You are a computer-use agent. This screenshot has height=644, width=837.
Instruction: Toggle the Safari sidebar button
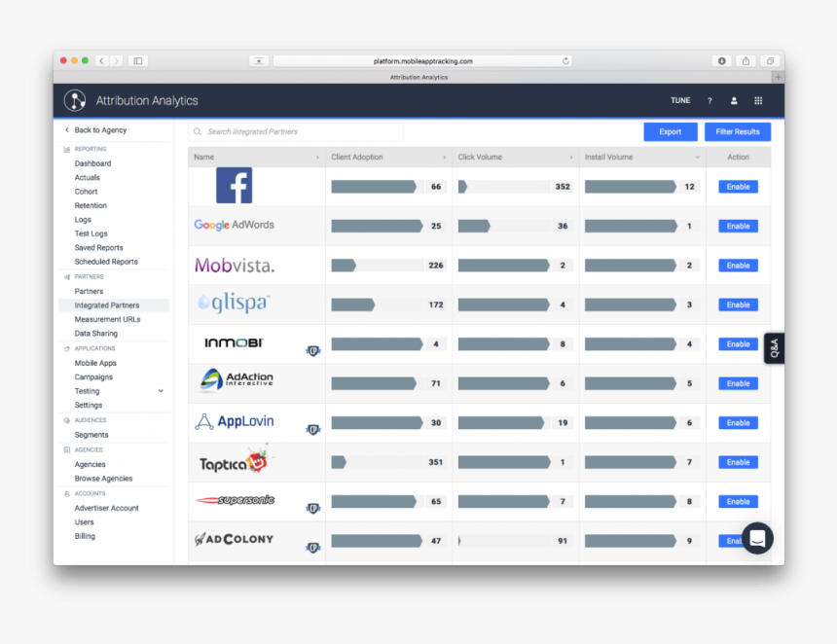click(138, 61)
